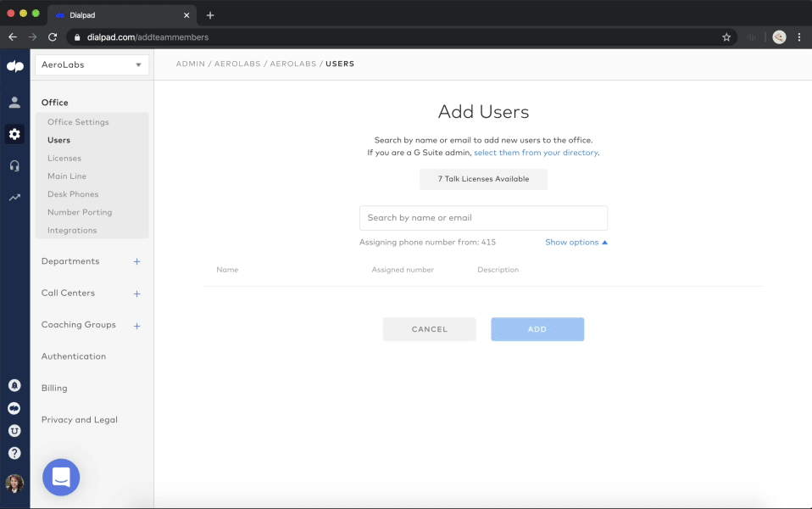The height and width of the screenshot is (509, 812).
Task: Open the Authentication page
Action: (x=74, y=356)
